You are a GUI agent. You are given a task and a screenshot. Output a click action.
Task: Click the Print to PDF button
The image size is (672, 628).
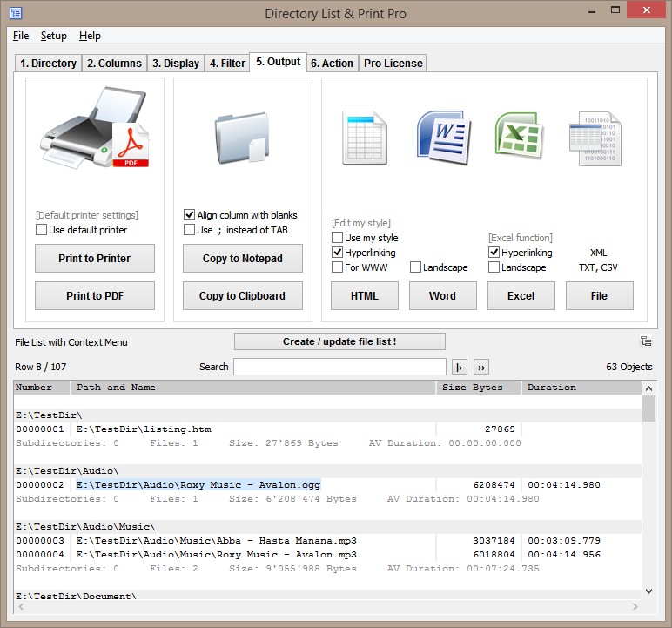point(95,295)
